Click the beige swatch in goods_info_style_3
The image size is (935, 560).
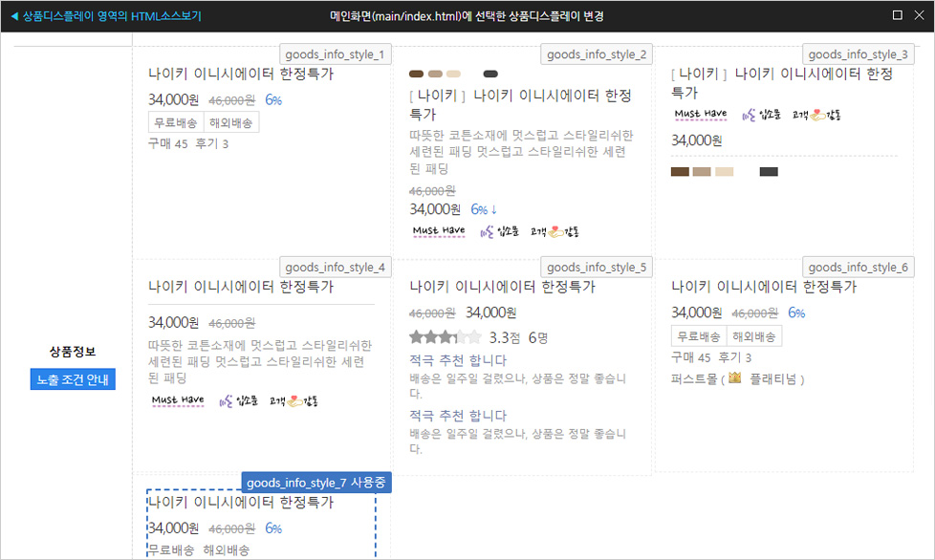click(x=724, y=172)
